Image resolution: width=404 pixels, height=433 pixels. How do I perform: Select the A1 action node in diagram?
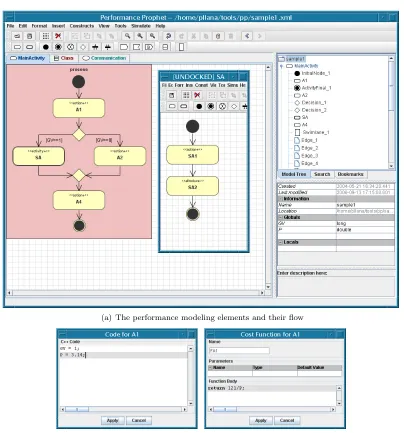click(79, 108)
